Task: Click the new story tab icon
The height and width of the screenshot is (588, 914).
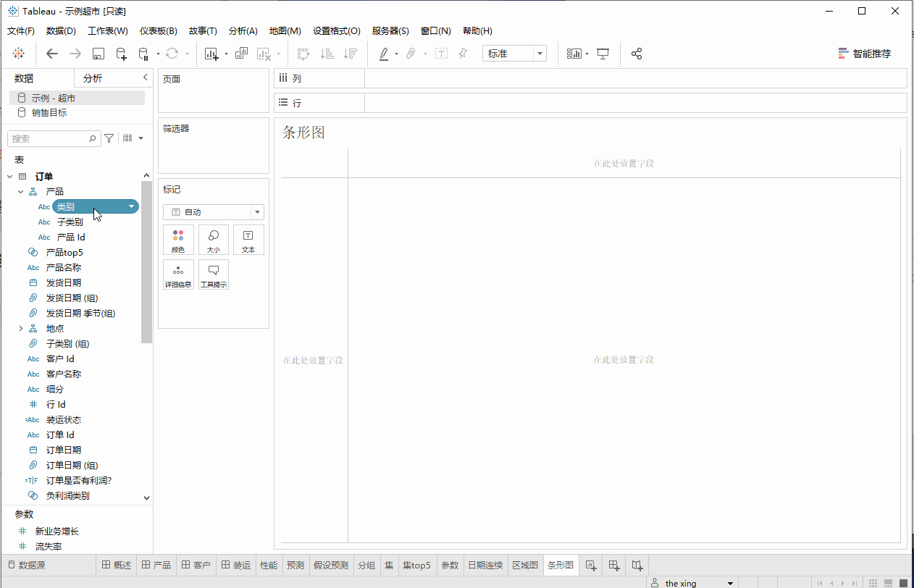Action: (637, 565)
